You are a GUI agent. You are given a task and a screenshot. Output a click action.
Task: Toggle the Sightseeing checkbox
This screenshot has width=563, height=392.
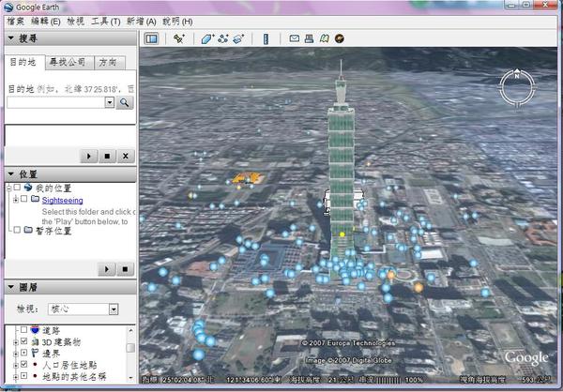point(23,199)
